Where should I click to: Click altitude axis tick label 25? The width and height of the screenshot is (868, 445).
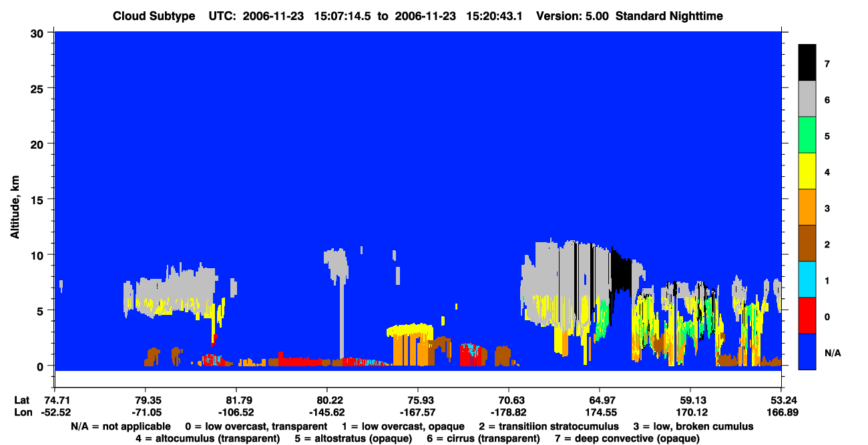tap(39, 88)
